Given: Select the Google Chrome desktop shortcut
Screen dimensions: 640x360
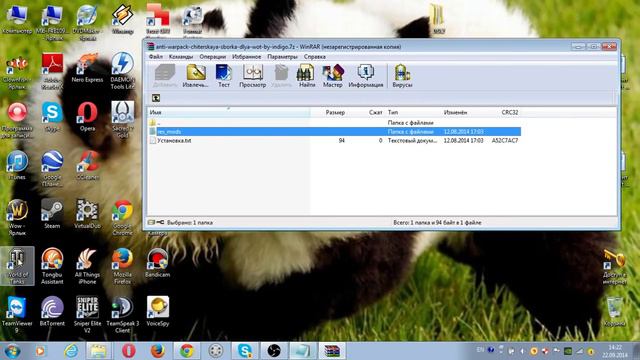Looking at the screenshot, I should pyautogui.click(x=122, y=217).
